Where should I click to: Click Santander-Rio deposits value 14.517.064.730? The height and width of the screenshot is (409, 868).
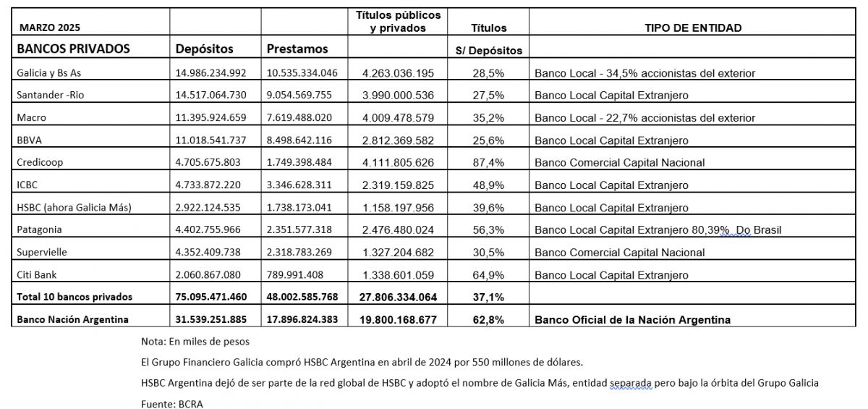click(211, 95)
